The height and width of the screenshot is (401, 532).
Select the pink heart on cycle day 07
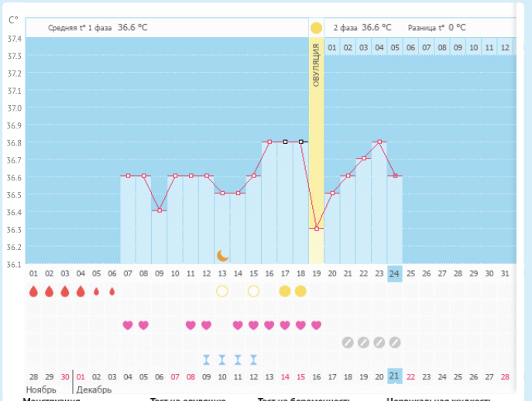coord(128,325)
